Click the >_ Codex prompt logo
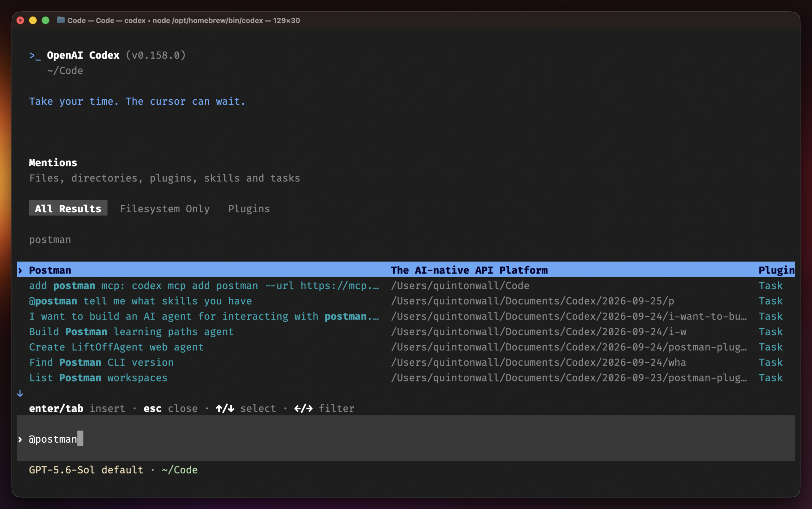This screenshot has height=509, width=812. [35, 55]
